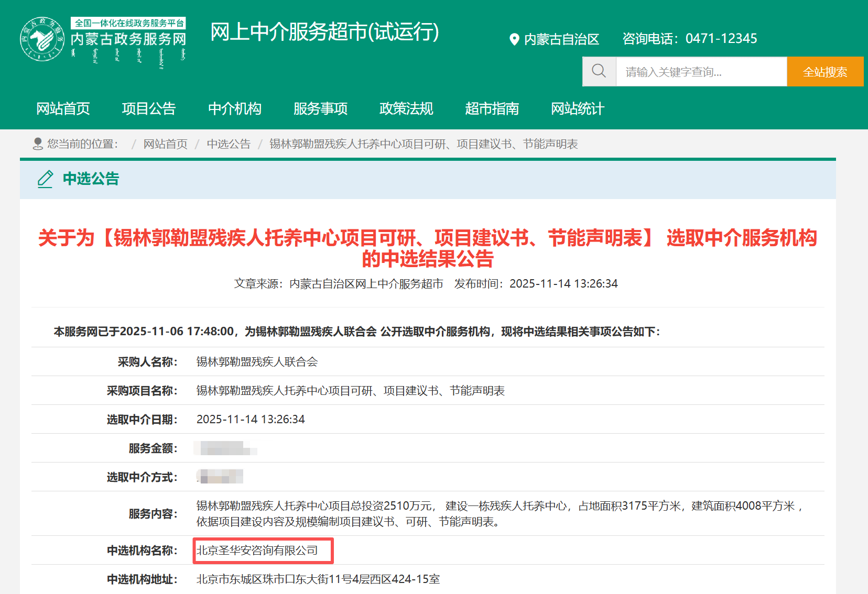Open the 服务事项 navigation item

pyautogui.click(x=321, y=109)
